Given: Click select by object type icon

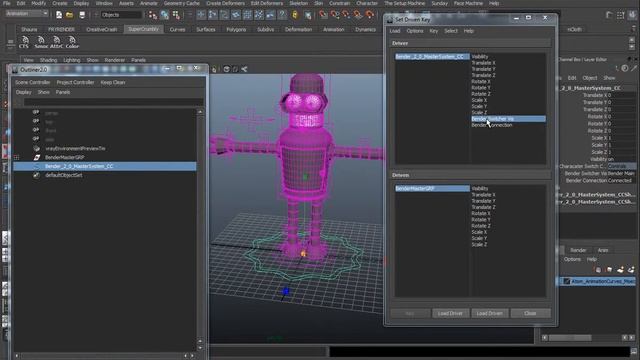Looking at the screenshot, I should pyautogui.click(x=164, y=15).
